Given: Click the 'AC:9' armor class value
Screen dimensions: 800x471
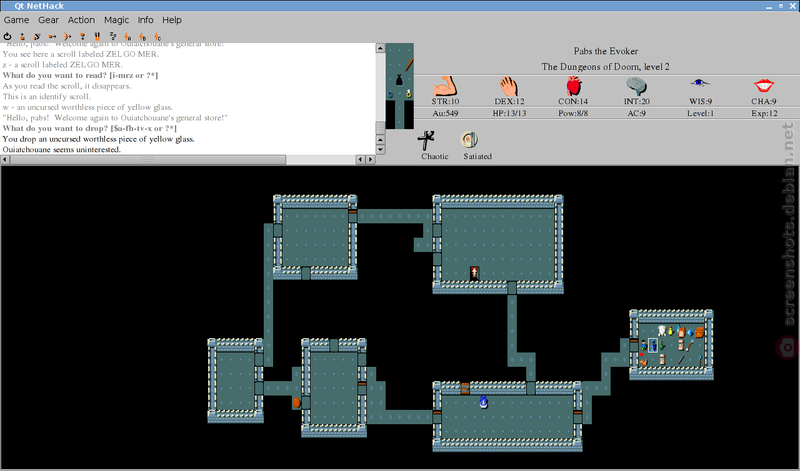Looking at the screenshot, I should coord(637,113).
